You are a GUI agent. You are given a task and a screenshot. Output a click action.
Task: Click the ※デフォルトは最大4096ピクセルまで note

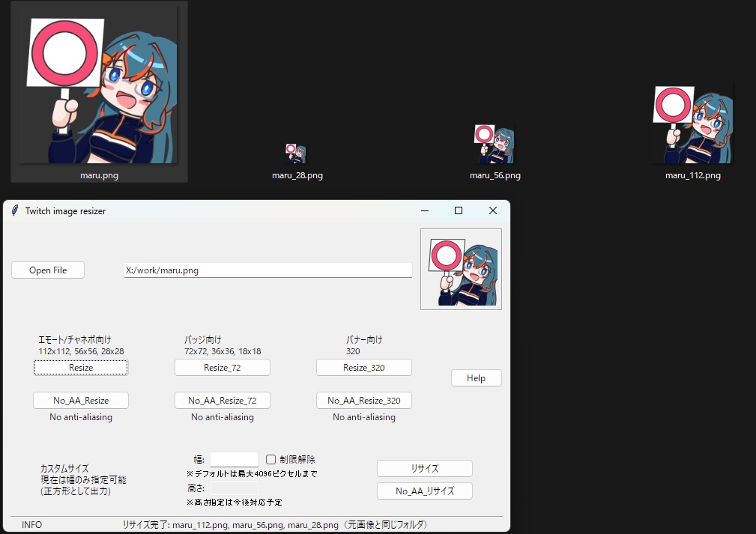click(x=252, y=474)
